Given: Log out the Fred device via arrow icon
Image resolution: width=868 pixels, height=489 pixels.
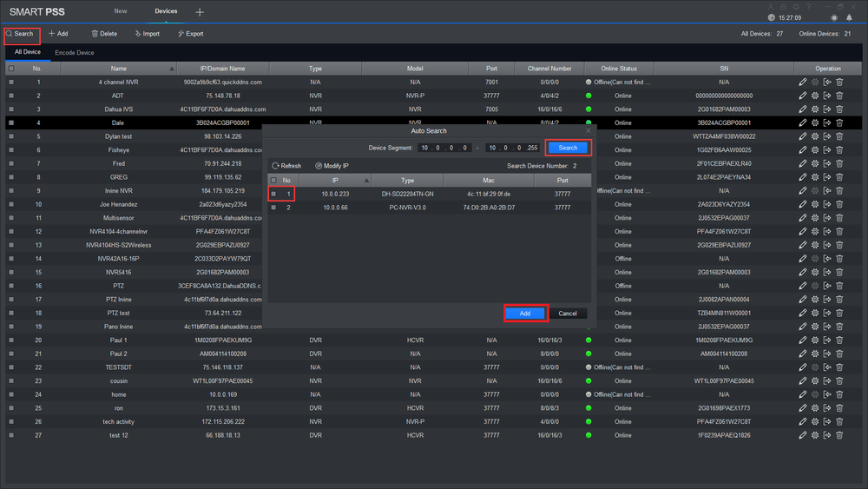Looking at the screenshot, I should [x=827, y=163].
